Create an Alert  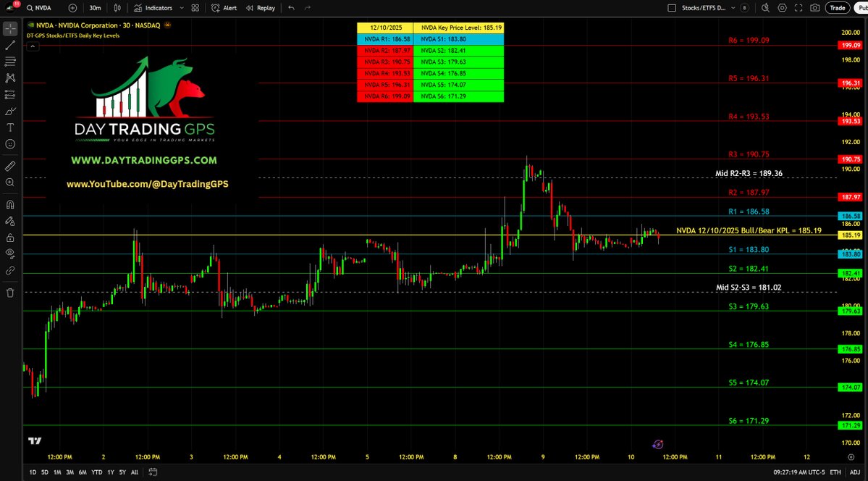coord(224,8)
